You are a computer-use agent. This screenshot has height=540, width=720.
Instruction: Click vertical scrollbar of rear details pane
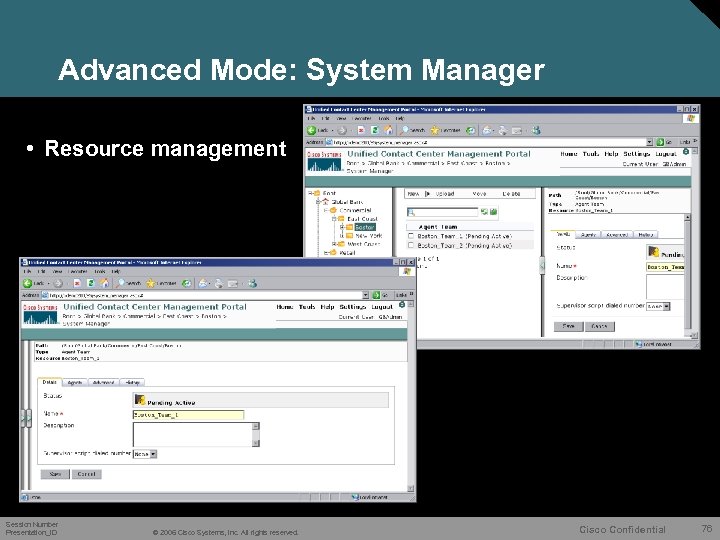click(687, 273)
